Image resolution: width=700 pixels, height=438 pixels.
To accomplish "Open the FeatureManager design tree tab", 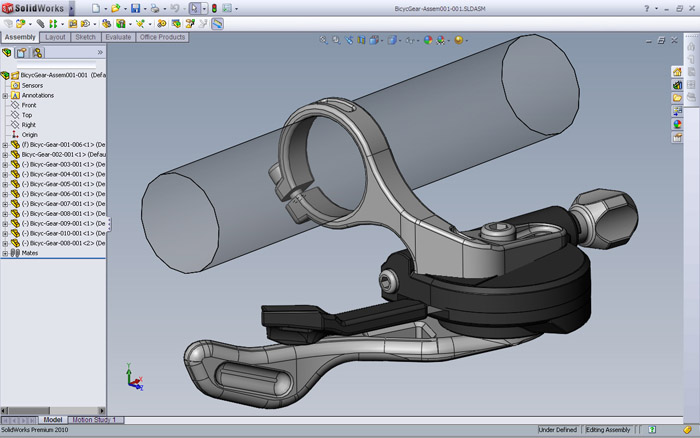I will click(x=8, y=52).
